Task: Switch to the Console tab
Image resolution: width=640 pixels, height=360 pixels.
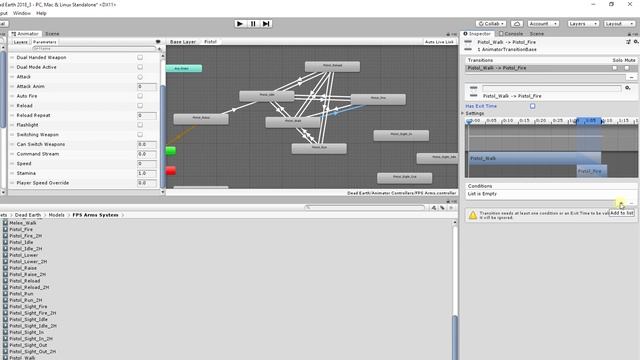Action: click(511, 34)
